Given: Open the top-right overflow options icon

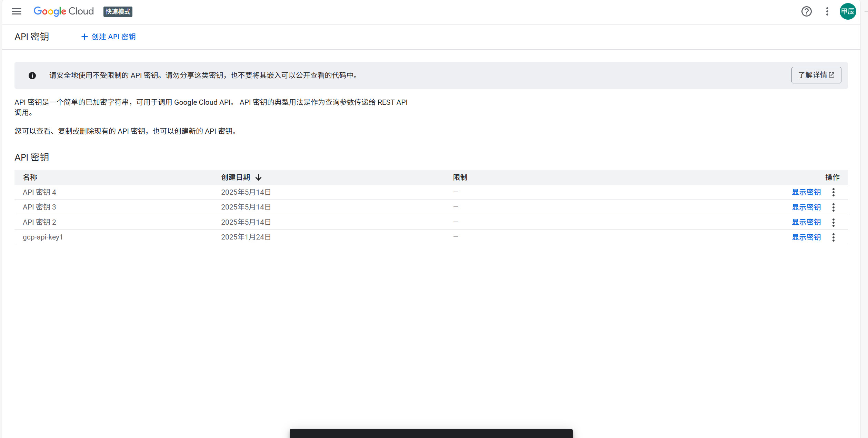Looking at the screenshot, I should (x=827, y=11).
